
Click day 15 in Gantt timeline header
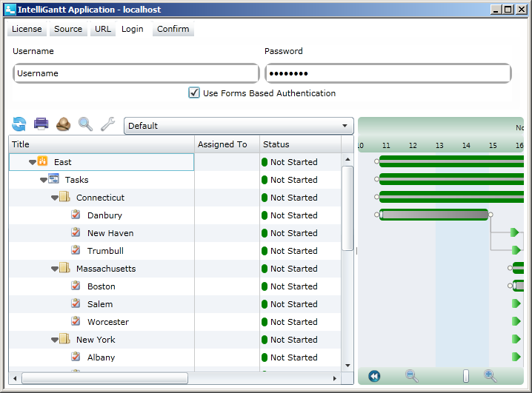[x=493, y=146]
